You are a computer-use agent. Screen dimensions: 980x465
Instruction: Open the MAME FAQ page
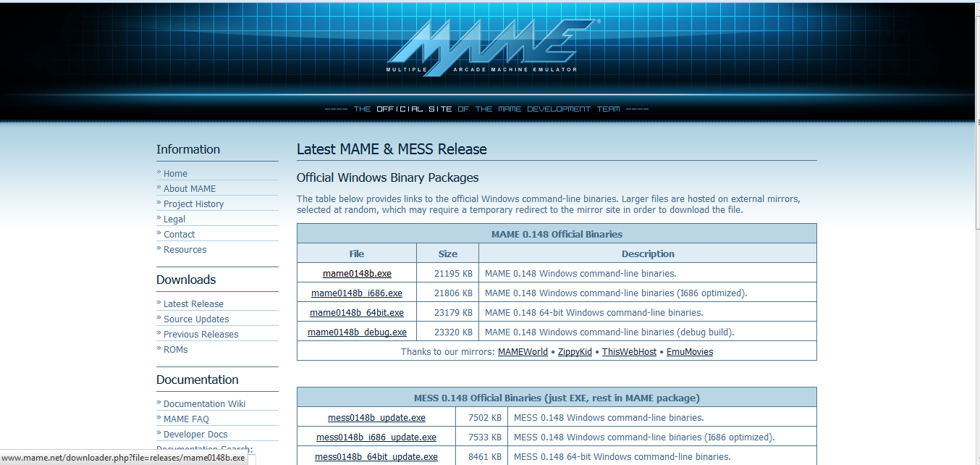click(187, 419)
